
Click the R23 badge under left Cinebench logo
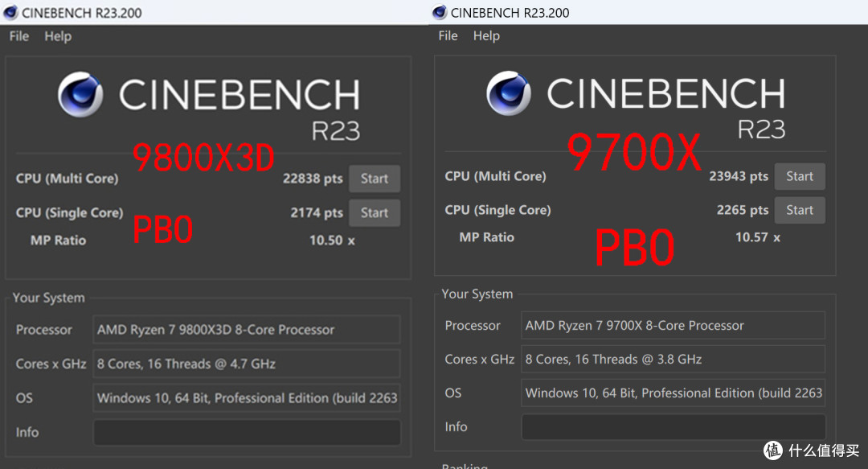tap(336, 129)
